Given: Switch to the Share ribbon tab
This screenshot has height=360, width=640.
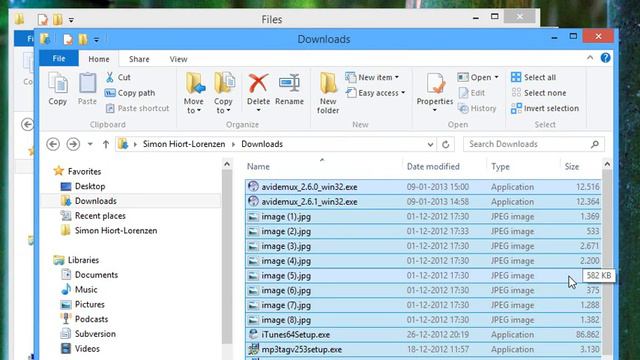Looking at the screenshot, I should point(139,59).
